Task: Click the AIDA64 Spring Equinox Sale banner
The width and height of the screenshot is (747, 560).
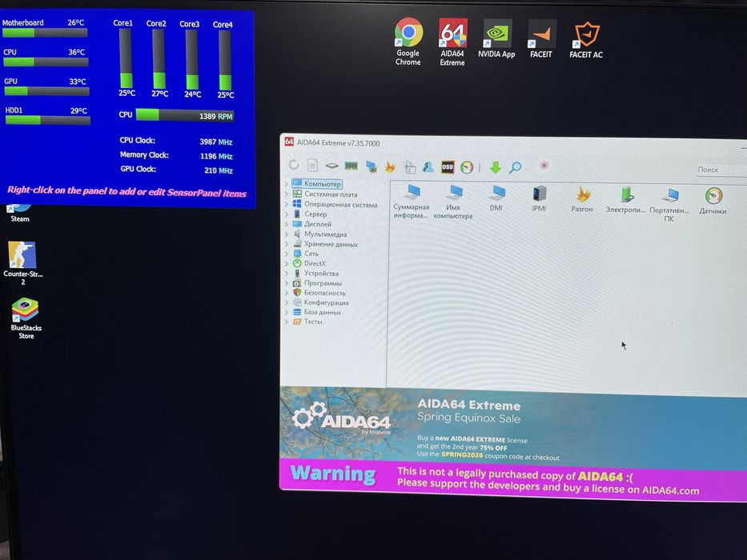Action: click(x=513, y=426)
